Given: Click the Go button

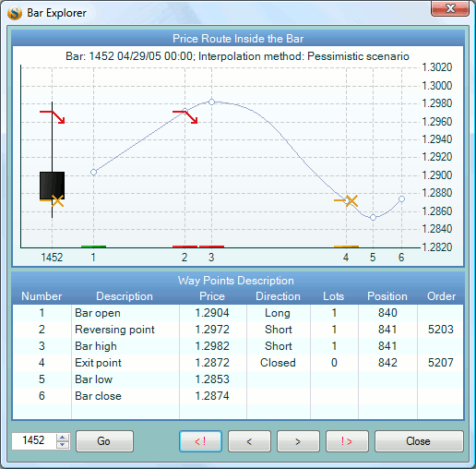Looking at the screenshot, I should (x=104, y=441).
